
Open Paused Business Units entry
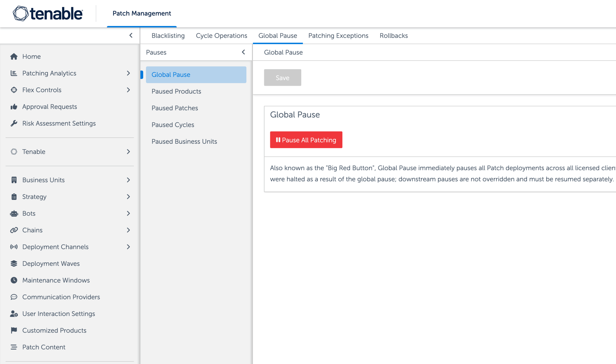(x=184, y=142)
